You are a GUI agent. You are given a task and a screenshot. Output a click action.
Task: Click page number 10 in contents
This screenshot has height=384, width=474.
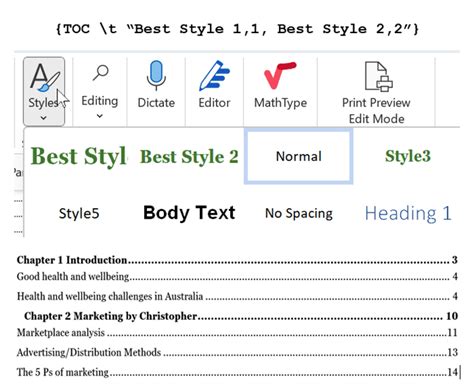click(452, 316)
